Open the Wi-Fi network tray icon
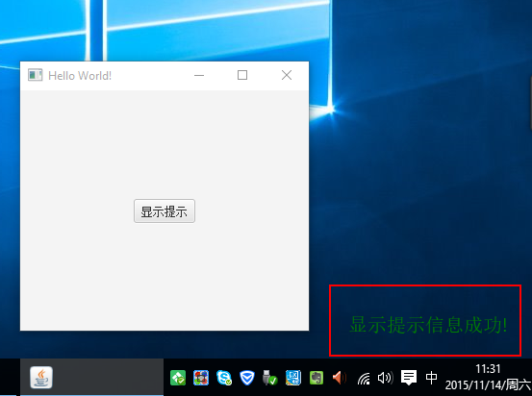The height and width of the screenshot is (396, 532). 364,379
